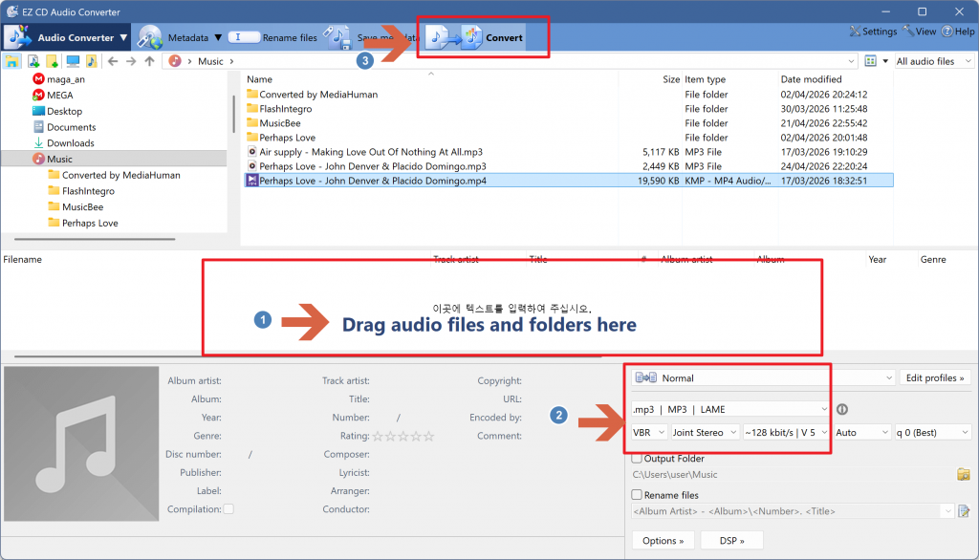Click the Music breadcrumb in address bar
This screenshot has height=560, width=979.
coord(210,61)
